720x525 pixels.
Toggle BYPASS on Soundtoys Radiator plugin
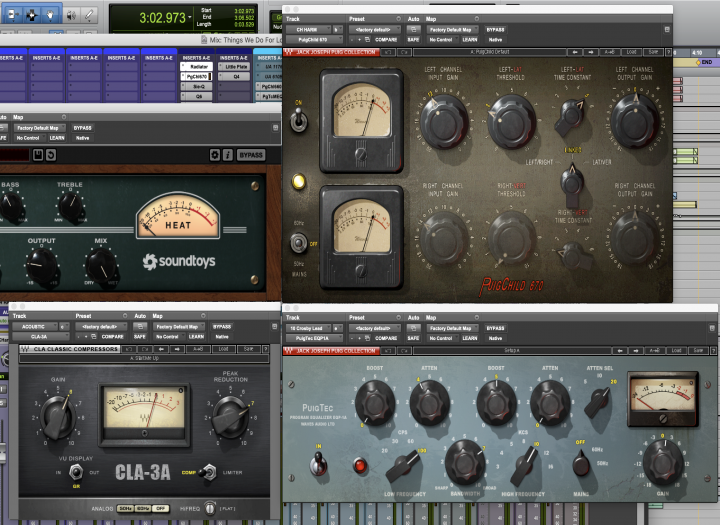point(251,155)
